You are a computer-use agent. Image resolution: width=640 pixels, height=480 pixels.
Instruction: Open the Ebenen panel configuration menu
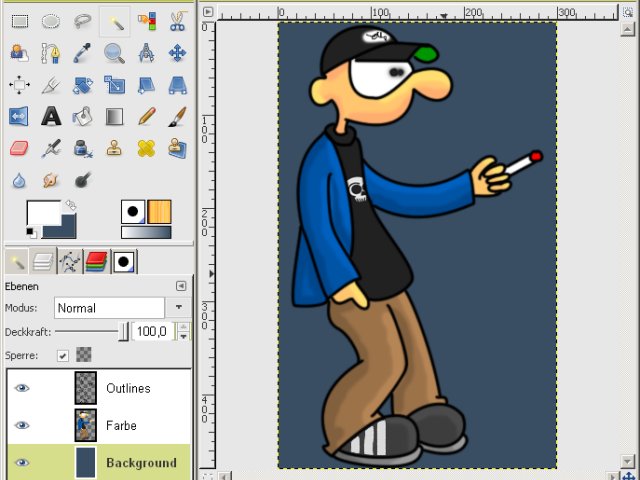[181, 286]
